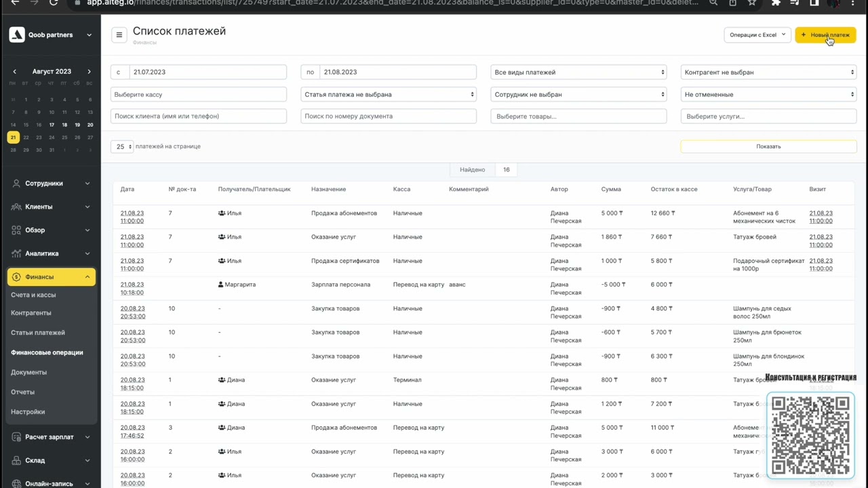This screenshot has width=868, height=488.
Task: Open browser extensions puzzle icon
Action: click(x=776, y=3)
